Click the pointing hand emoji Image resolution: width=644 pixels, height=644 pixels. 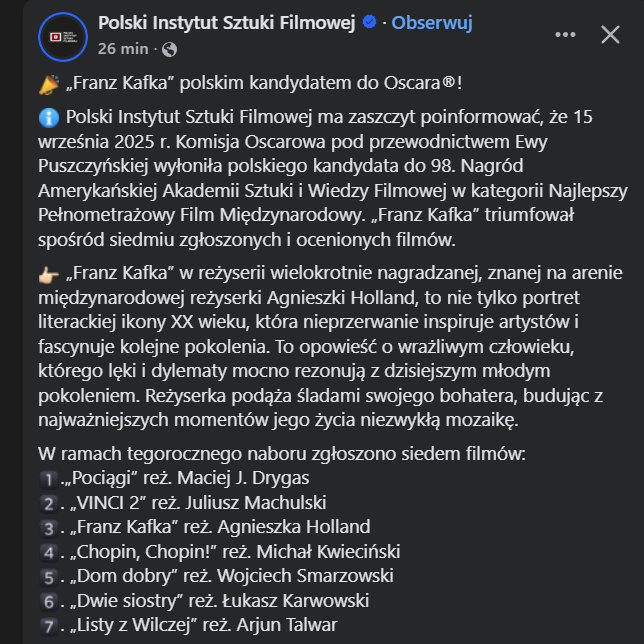[x=47, y=272]
